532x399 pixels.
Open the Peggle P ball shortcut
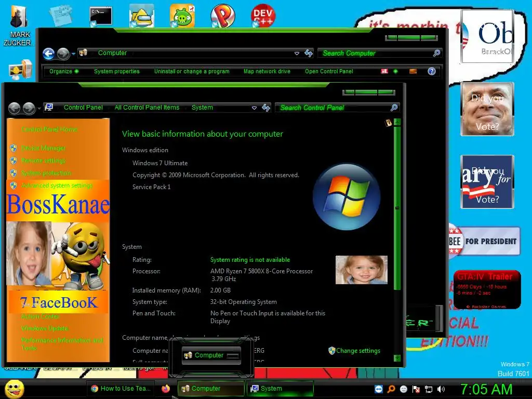click(223, 16)
